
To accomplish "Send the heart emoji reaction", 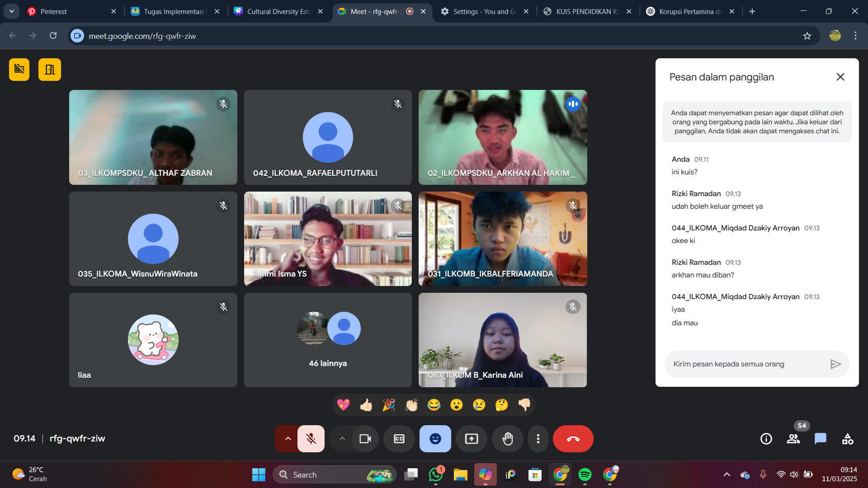I will tap(344, 405).
